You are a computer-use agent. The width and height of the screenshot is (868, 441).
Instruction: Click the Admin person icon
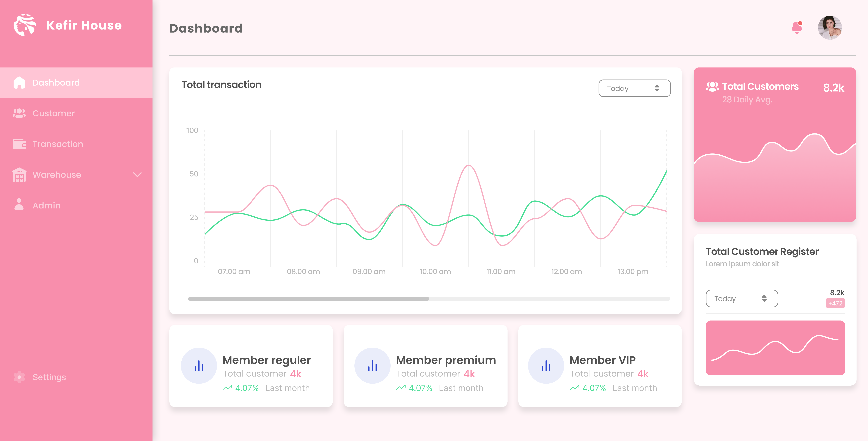pyautogui.click(x=19, y=205)
